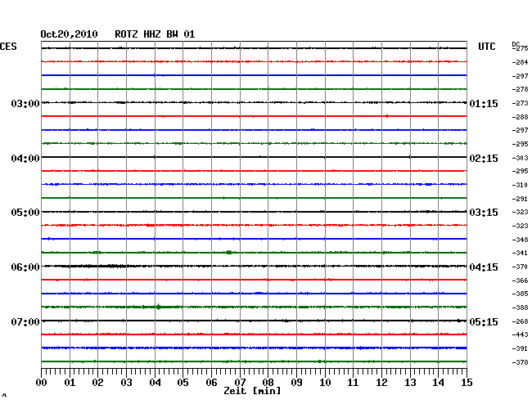Viewport: 532px width, 404px height.
Task: Click the DC value -378
Action: point(520,362)
